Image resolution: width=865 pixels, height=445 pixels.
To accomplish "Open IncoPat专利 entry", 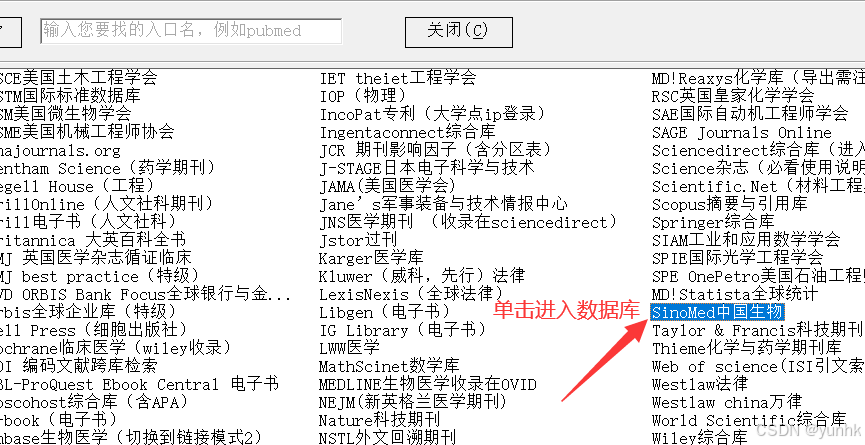I will [x=434, y=114].
